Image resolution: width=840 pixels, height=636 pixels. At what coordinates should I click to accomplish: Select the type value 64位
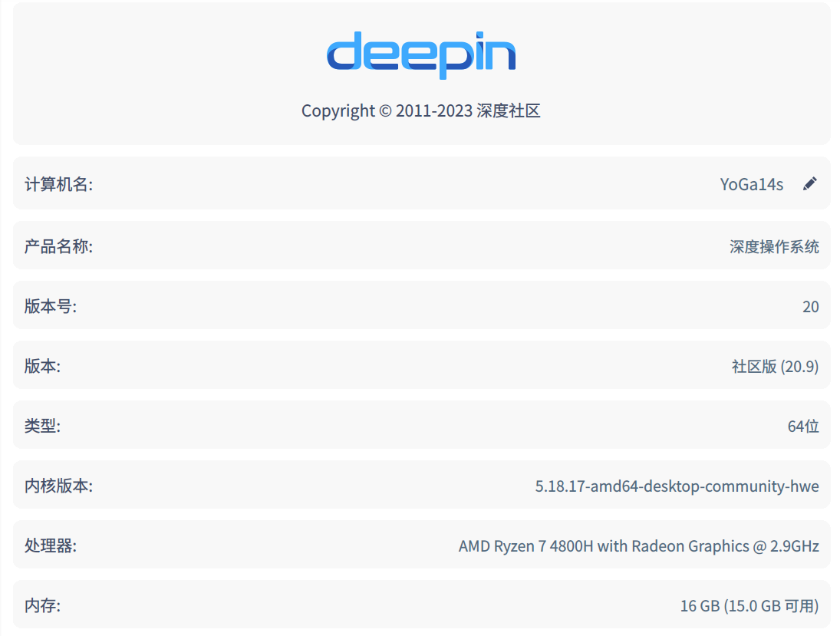pos(803,426)
